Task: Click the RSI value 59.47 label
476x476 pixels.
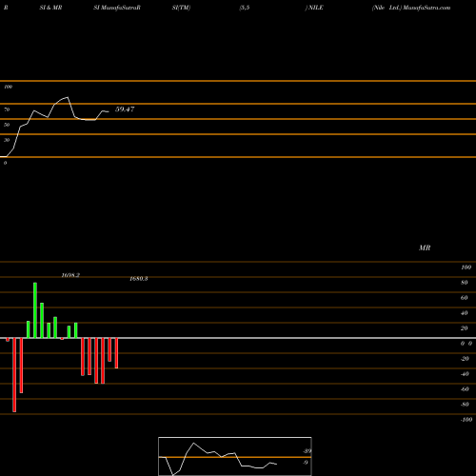Action: [125, 109]
